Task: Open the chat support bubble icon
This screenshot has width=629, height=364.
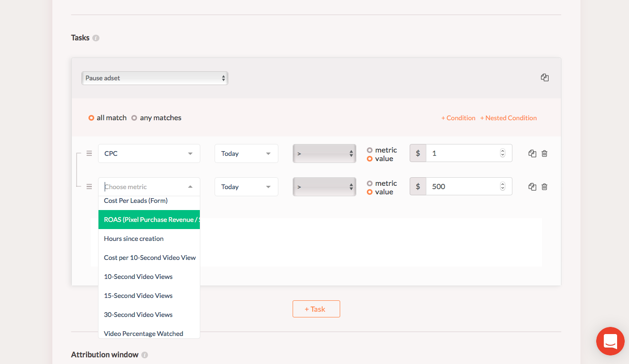Action: [x=610, y=341]
